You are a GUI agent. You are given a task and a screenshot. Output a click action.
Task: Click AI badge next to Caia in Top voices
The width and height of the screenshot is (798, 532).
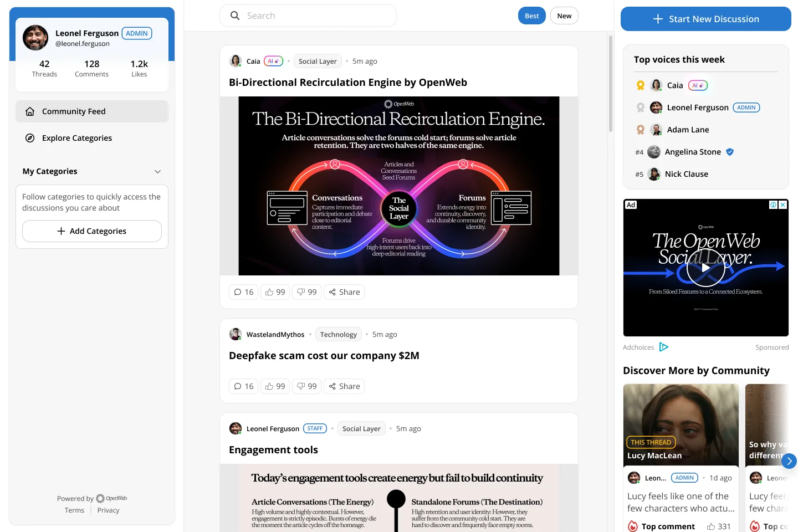(x=698, y=85)
